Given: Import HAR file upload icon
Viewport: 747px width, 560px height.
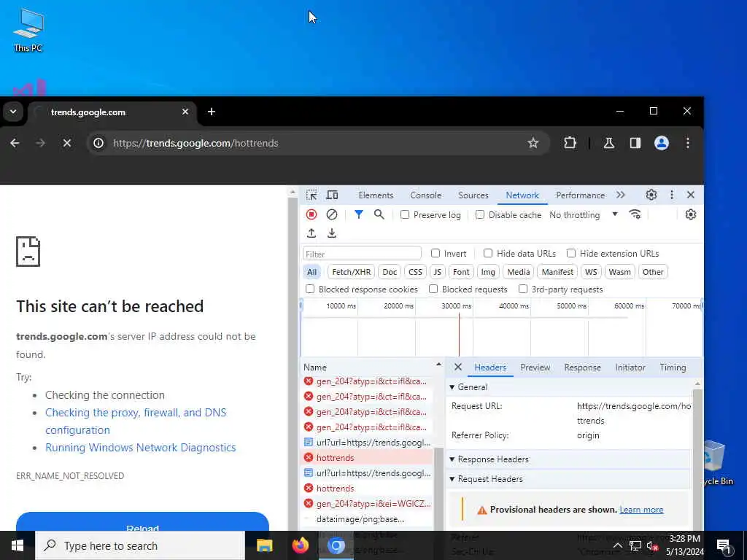Looking at the screenshot, I should point(311,233).
